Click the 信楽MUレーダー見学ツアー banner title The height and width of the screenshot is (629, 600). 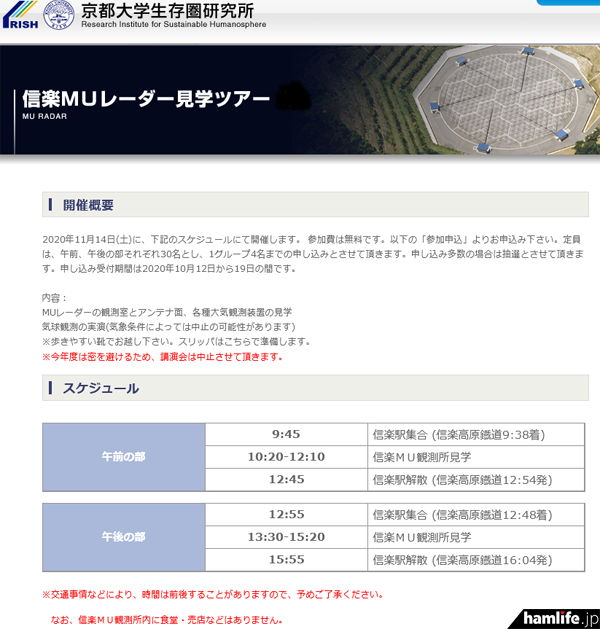(146, 99)
